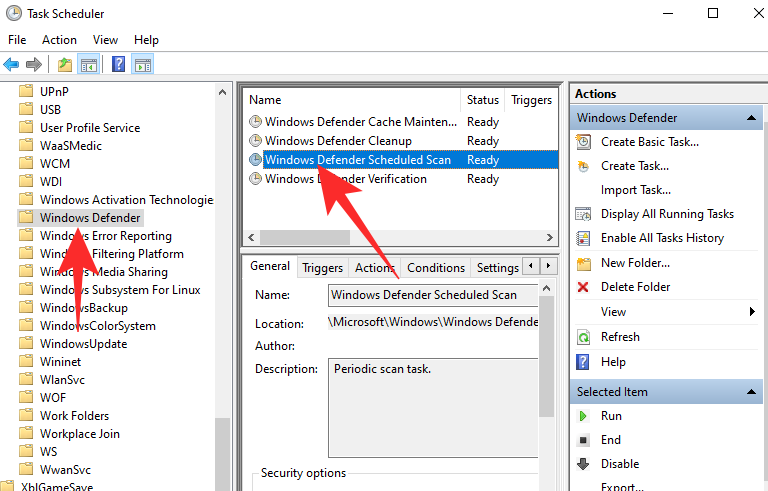Select the Workplace Join tree folder
Viewport: 768px width, 491px height.
tap(80, 434)
